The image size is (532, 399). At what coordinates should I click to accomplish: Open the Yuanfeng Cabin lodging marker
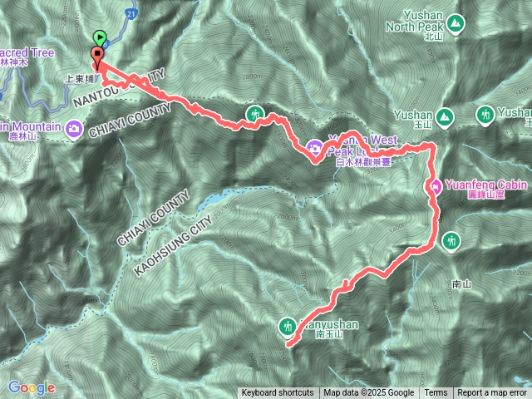tap(435, 187)
